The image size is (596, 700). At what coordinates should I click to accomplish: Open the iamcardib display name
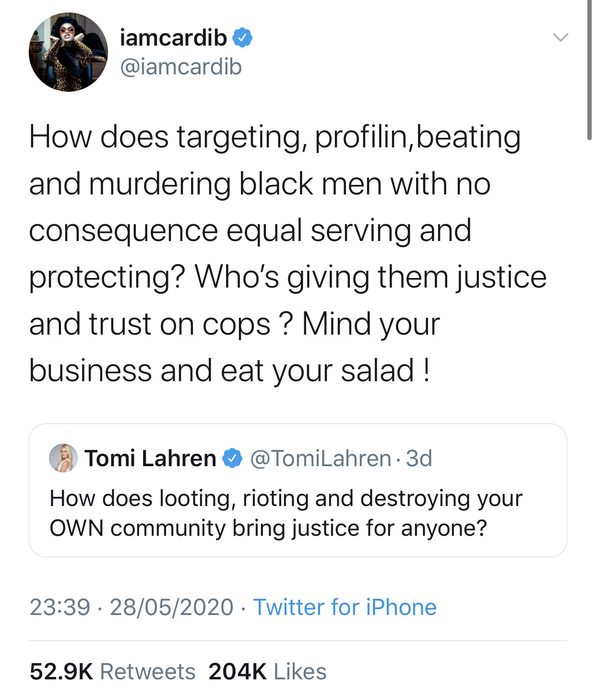(173, 38)
